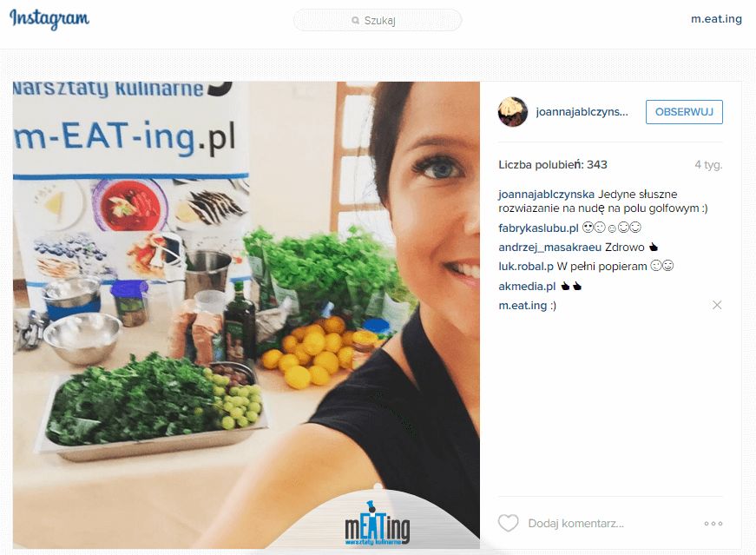Follow user with OBSERWUJ button
Image resolution: width=756 pixels, height=555 pixels.
click(684, 112)
